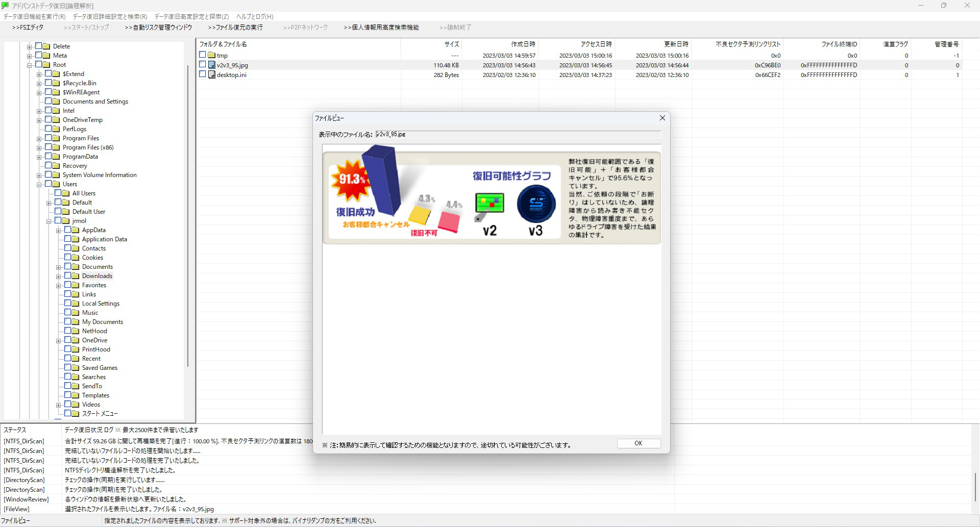Screen dimensions: 980x527
Task: Open the ヘルプとログ(H) menu
Action: point(254,17)
